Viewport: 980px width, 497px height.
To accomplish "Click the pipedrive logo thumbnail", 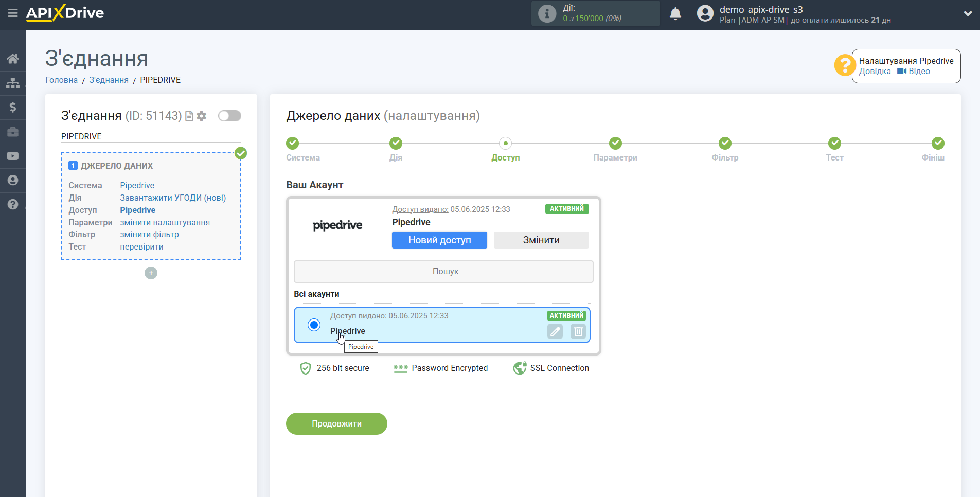I will (x=337, y=225).
